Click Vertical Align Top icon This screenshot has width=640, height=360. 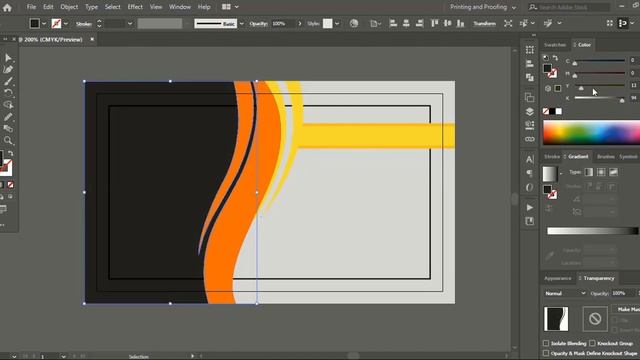(435, 23)
